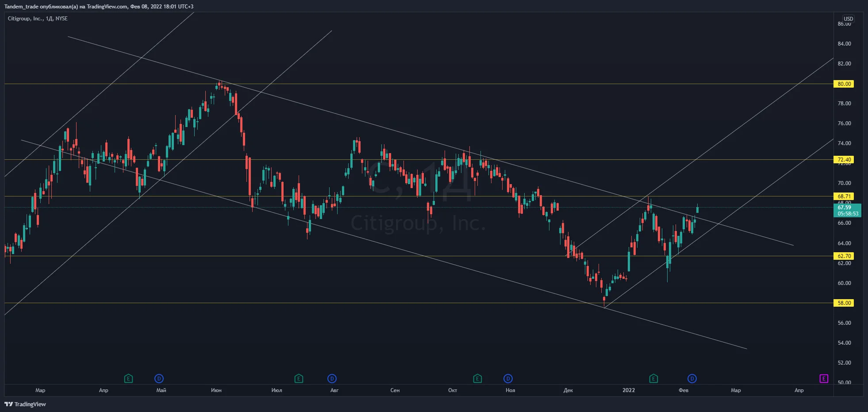Click the Фев month label
This screenshot has height=412, width=868.
684,390
